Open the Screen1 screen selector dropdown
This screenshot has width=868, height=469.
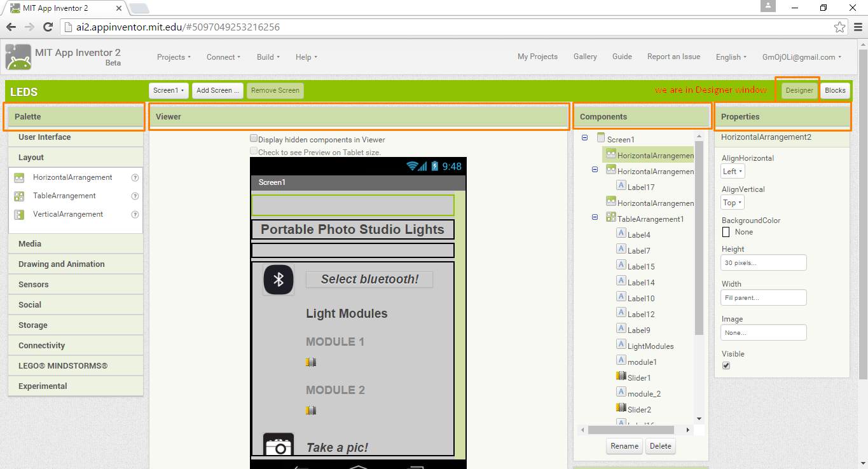point(169,90)
